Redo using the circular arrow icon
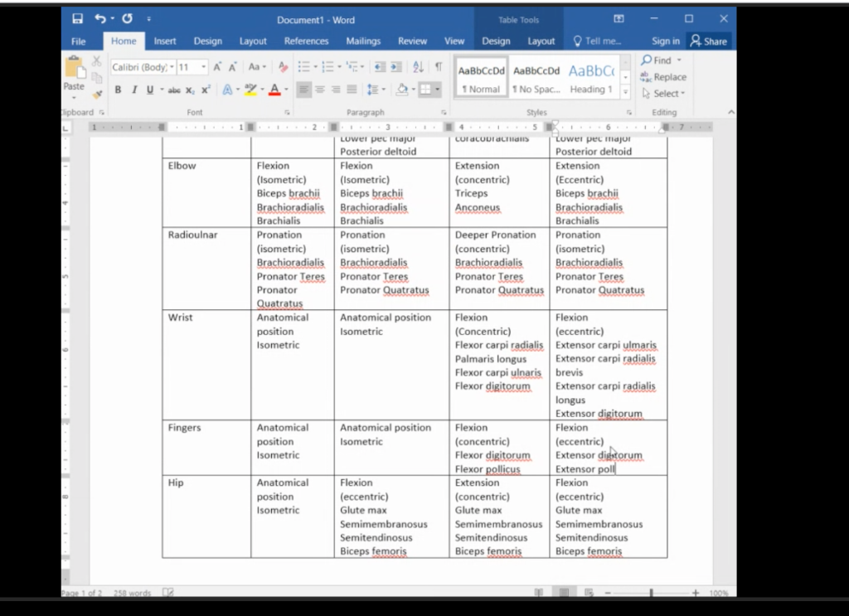The image size is (849, 616). click(x=127, y=19)
